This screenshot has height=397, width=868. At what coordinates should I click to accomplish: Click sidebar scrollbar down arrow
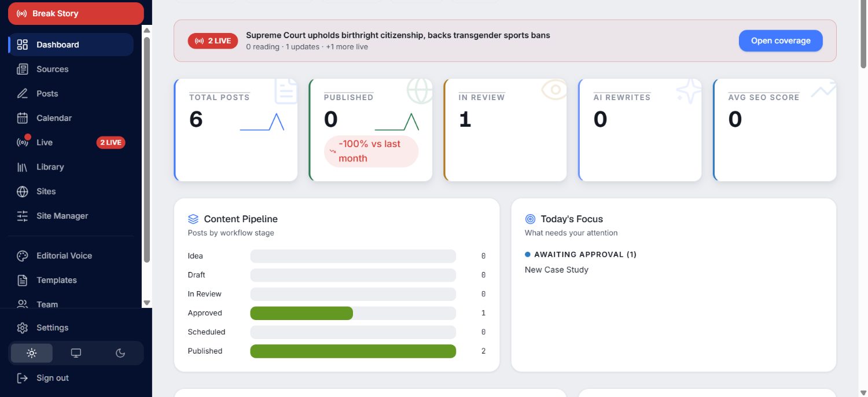pos(147,303)
